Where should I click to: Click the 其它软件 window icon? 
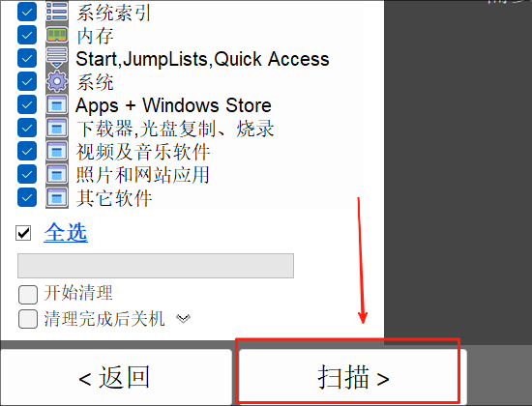pos(57,197)
